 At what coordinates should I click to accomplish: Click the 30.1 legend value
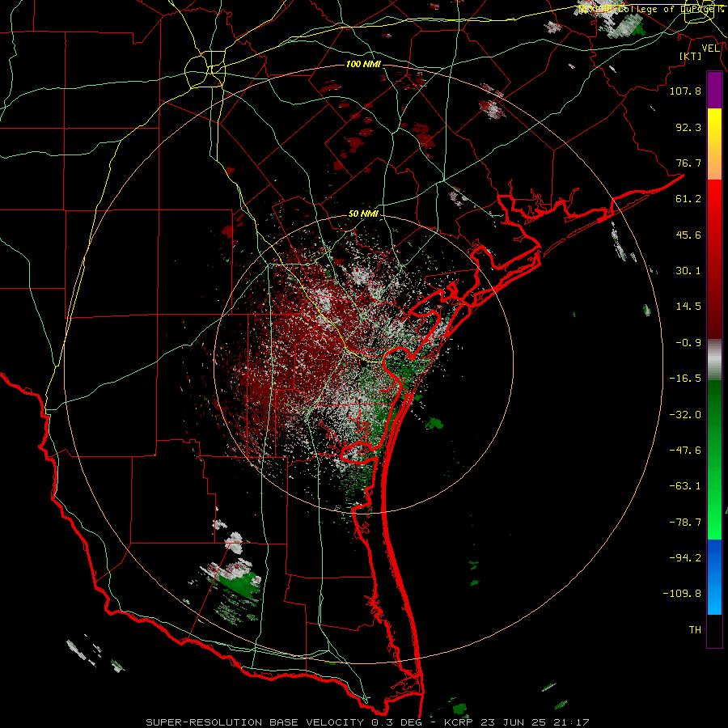[x=688, y=271]
